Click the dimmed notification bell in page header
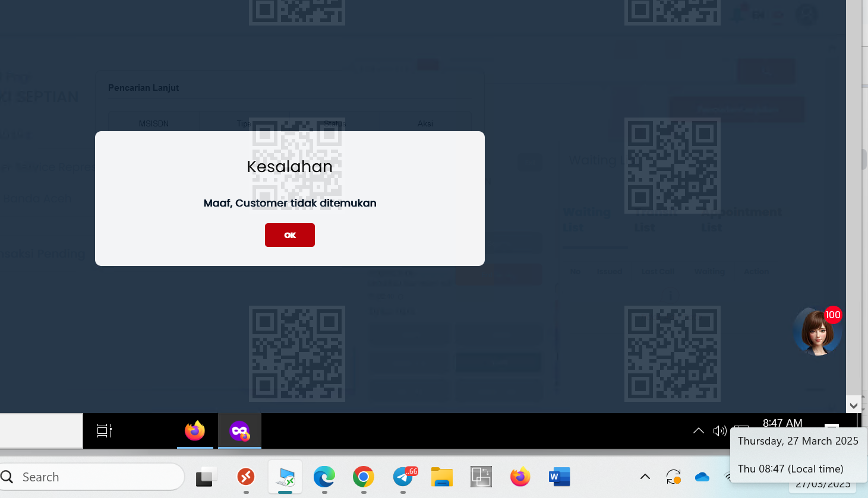868x498 pixels. (x=738, y=14)
